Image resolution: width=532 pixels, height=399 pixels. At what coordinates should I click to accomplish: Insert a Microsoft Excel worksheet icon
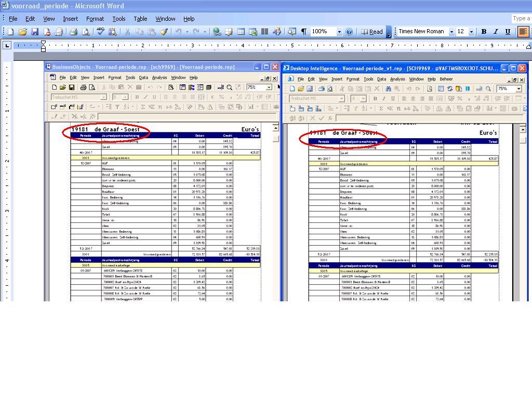tap(253, 32)
